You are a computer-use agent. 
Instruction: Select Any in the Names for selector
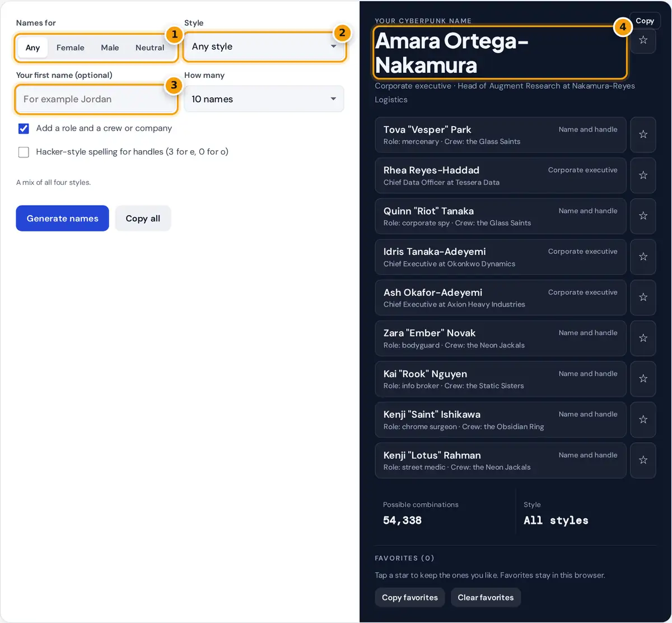[32, 48]
